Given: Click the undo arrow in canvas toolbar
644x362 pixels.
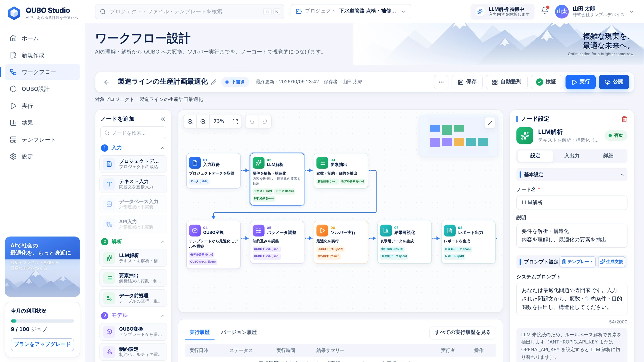Looking at the screenshot, I should [x=252, y=122].
